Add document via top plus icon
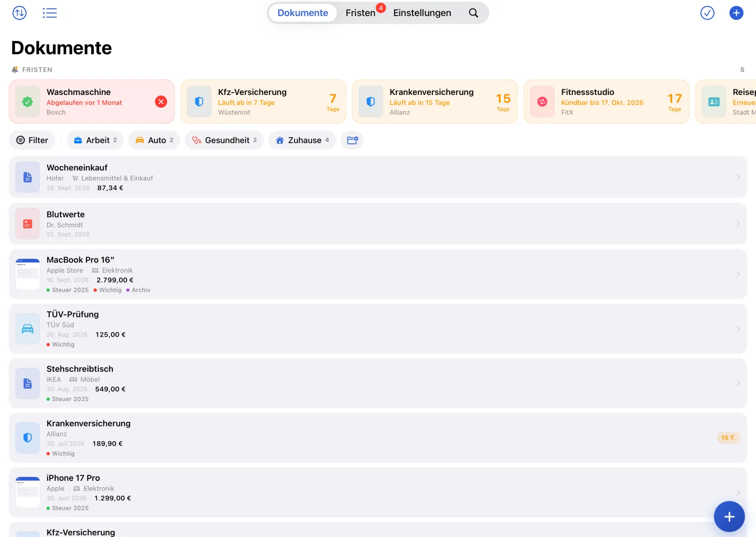This screenshot has height=537, width=756. pos(736,13)
